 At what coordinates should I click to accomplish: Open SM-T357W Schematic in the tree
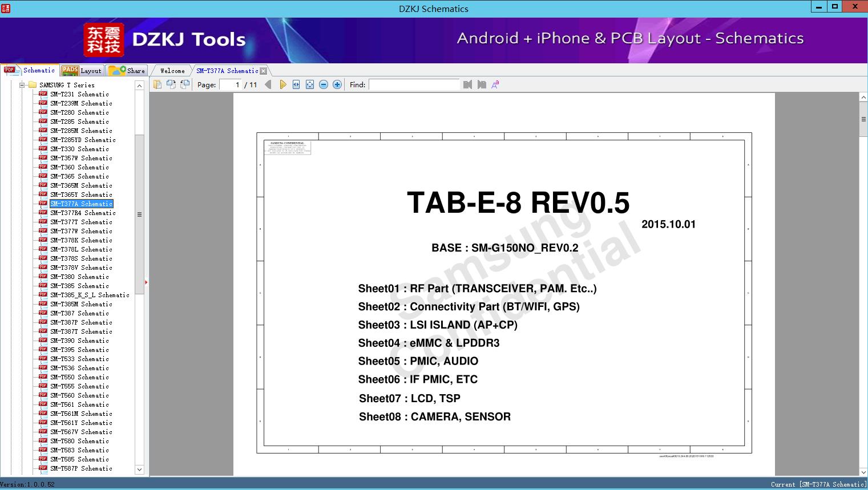81,158
